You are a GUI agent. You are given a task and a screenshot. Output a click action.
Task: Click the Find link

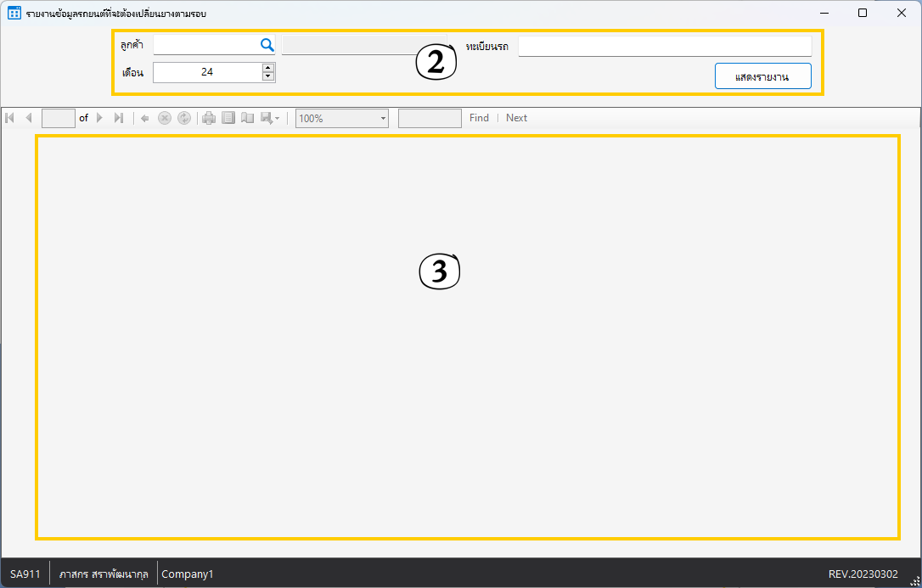(x=479, y=118)
